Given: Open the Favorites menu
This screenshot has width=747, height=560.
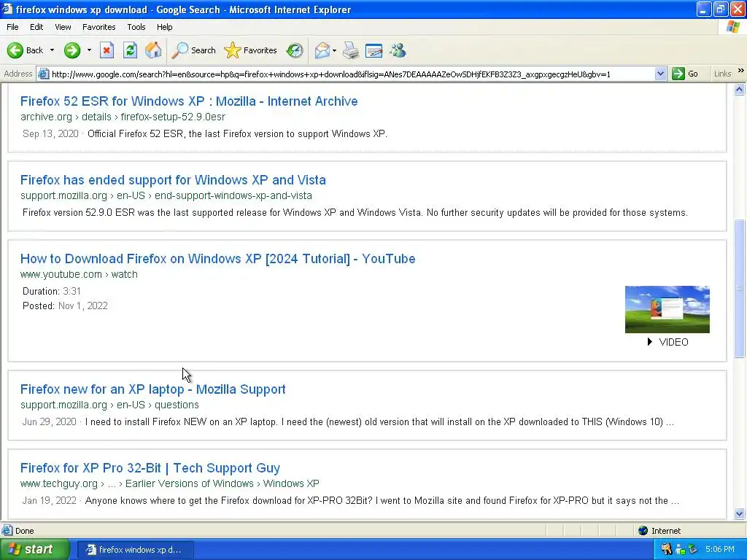Looking at the screenshot, I should click(98, 27).
